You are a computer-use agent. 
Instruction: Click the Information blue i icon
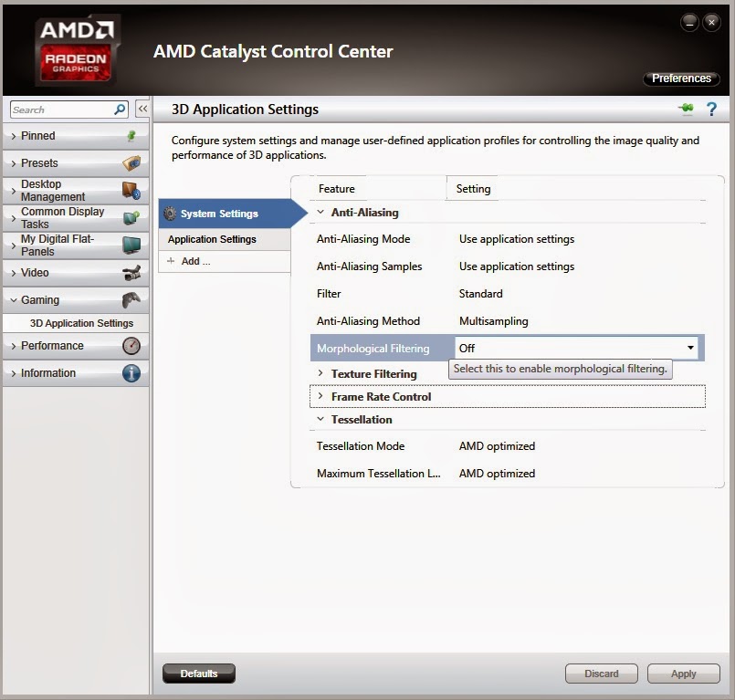pos(131,373)
